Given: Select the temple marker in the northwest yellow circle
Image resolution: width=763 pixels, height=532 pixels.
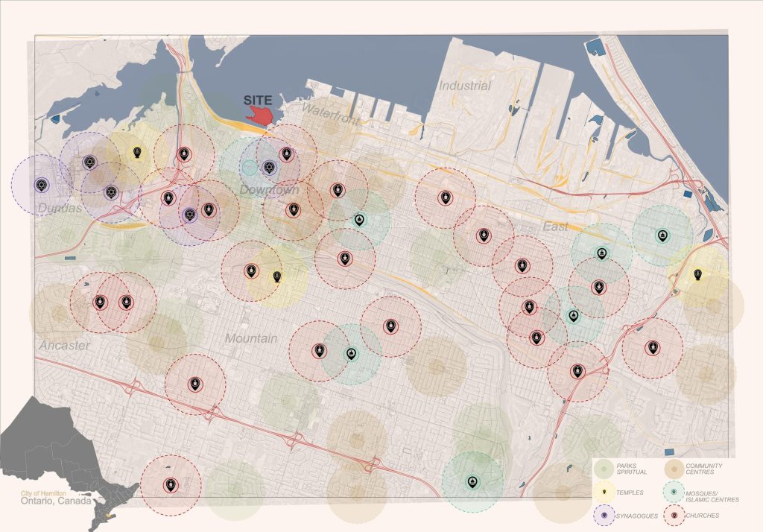Looking at the screenshot, I should coord(137,152).
